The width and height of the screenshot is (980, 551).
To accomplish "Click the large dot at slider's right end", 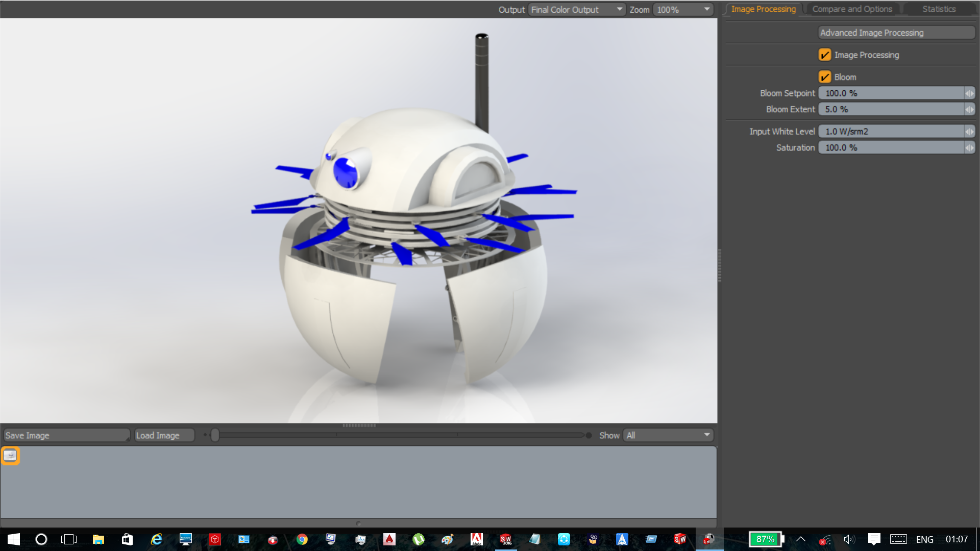I will (x=589, y=435).
